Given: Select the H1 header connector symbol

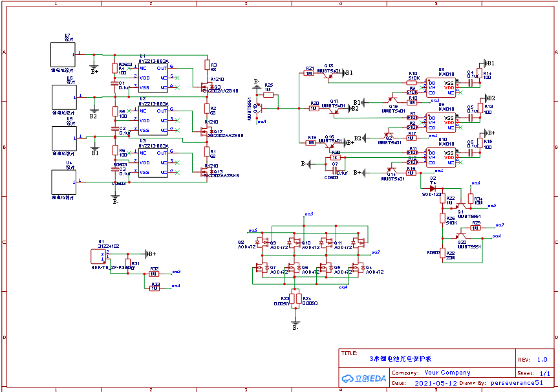Looking at the screenshot, I should tap(98, 257).
